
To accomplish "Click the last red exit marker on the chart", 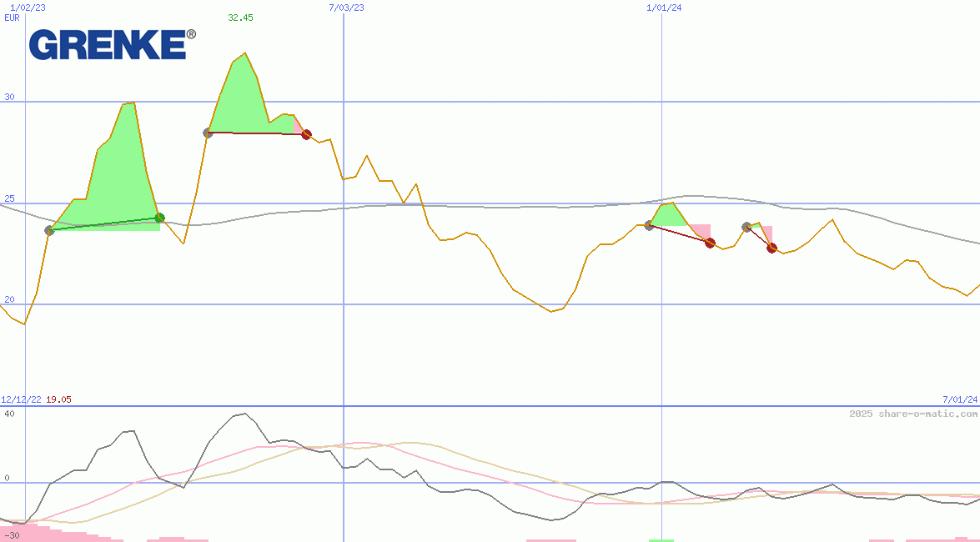I will 771,248.
